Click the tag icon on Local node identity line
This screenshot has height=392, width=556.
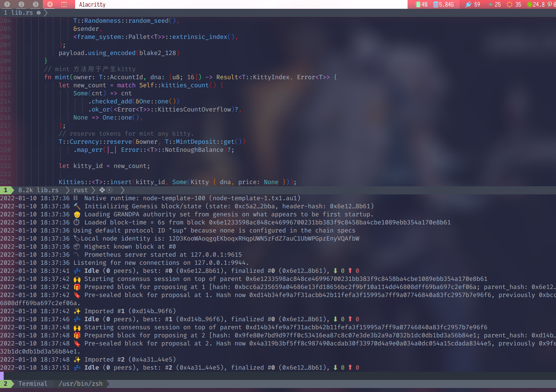pos(77,238)
